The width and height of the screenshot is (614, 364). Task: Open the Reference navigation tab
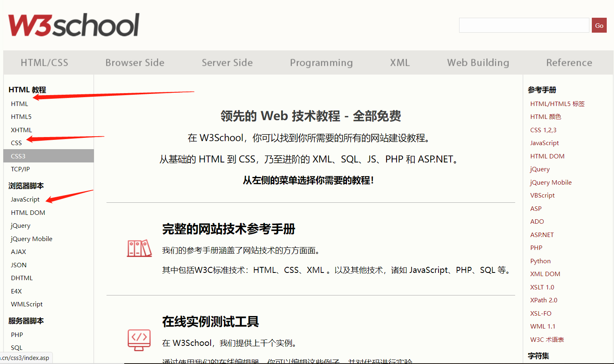[569, 62]
